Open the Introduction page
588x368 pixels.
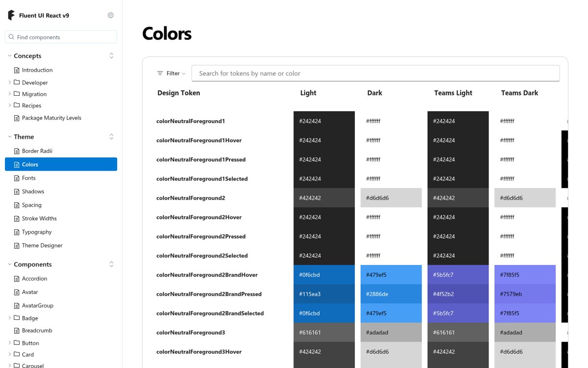[37, 70]
